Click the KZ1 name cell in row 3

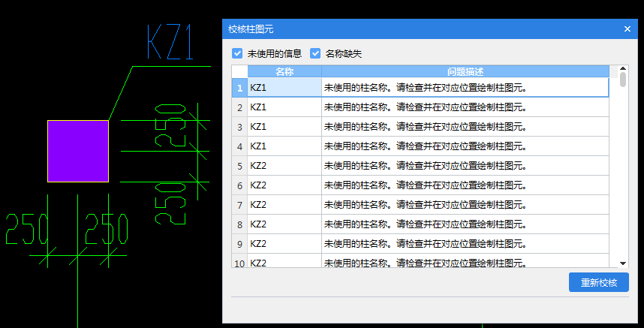tap(284, 127)
